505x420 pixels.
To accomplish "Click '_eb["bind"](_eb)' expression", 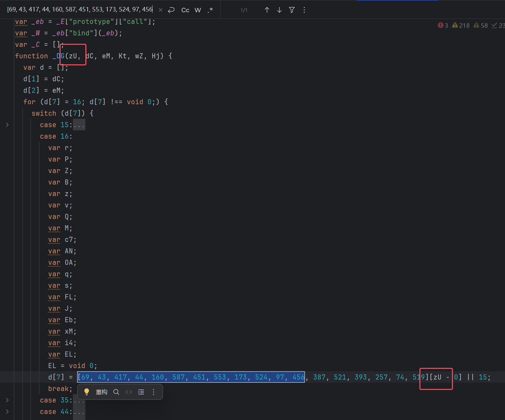I will coord(85,33).
